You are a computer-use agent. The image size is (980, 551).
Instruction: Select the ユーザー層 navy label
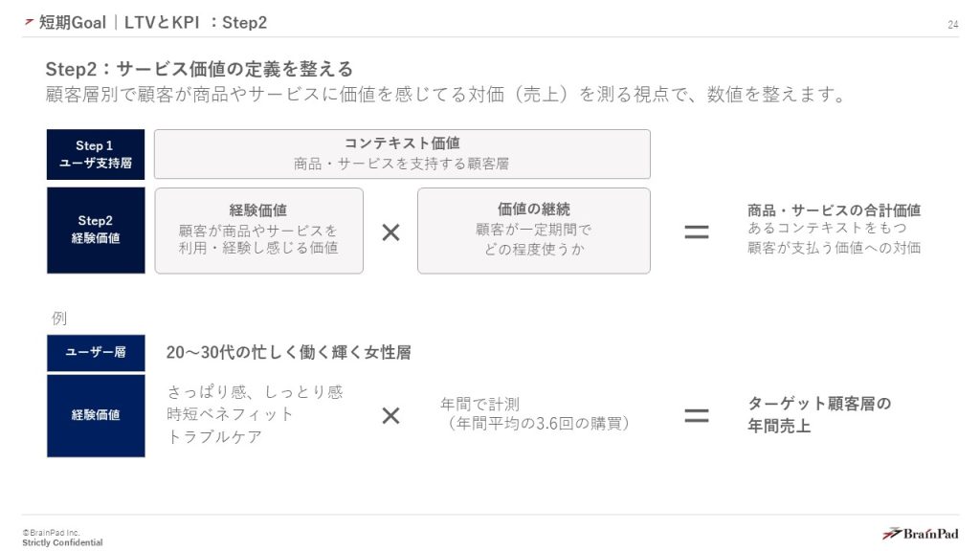point(96,353)
